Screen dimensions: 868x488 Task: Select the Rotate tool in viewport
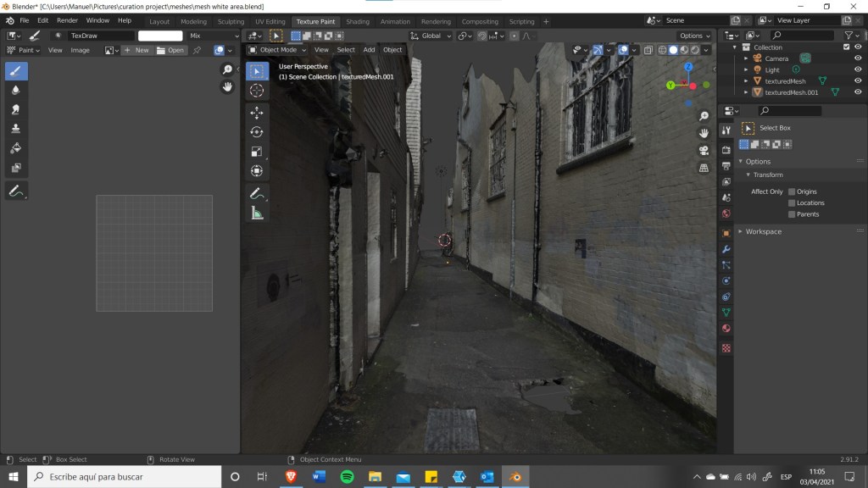tap(257, 132)
